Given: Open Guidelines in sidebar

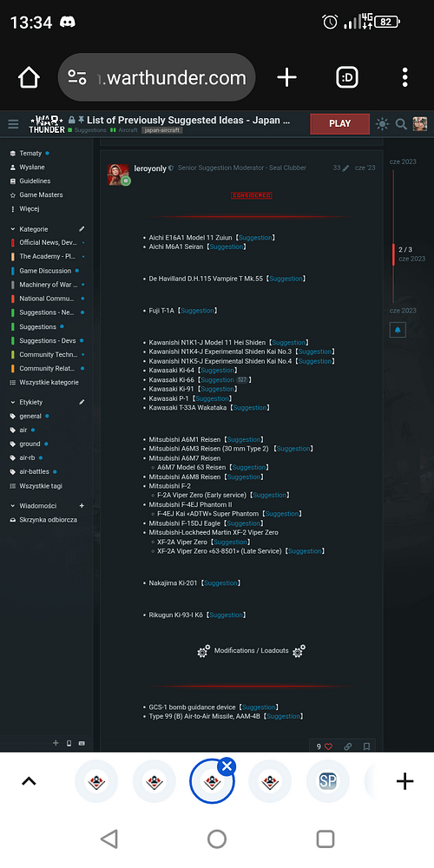Looking at the screenshot, I should [x=35, y=181].
